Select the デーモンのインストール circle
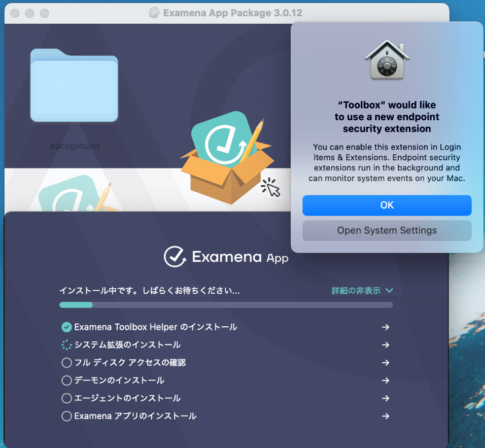Viewport: 485px width, 448px height. pyautogui.click(x=66, y=380)
